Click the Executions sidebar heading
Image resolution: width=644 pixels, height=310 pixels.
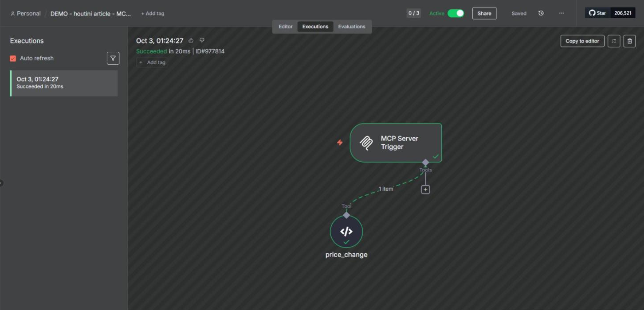click(x=27, y=41)
